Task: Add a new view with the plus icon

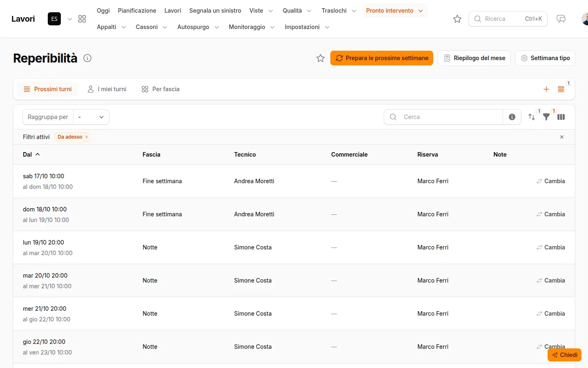Action: pyautogui.click(x=546, y=89)
